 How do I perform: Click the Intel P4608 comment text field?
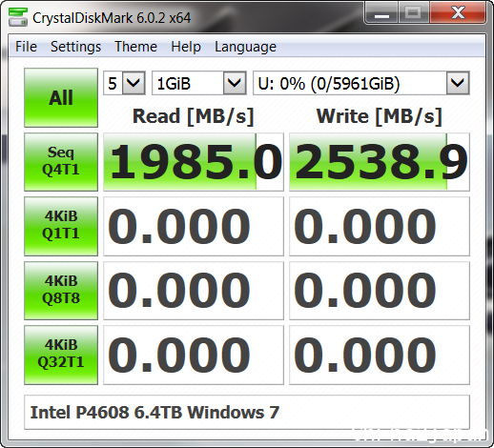[x=247, y=413]
